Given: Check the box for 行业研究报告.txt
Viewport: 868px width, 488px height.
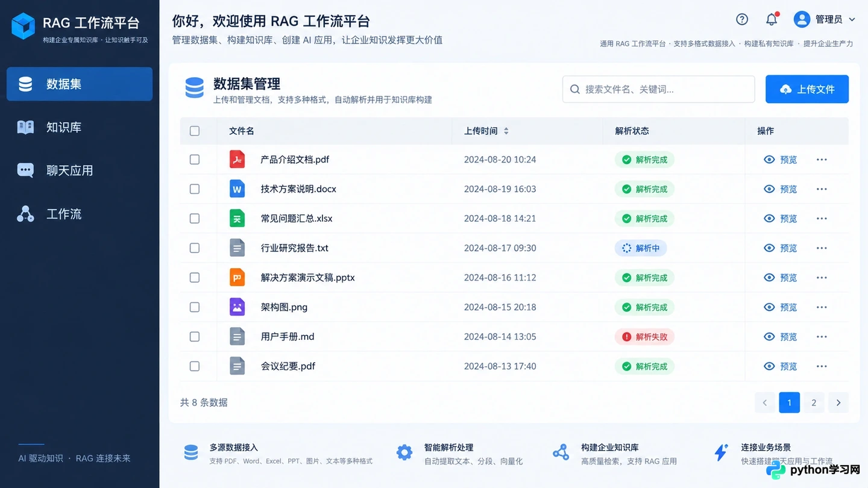Looking at the screenshot, I should click(x=195, y=248).
